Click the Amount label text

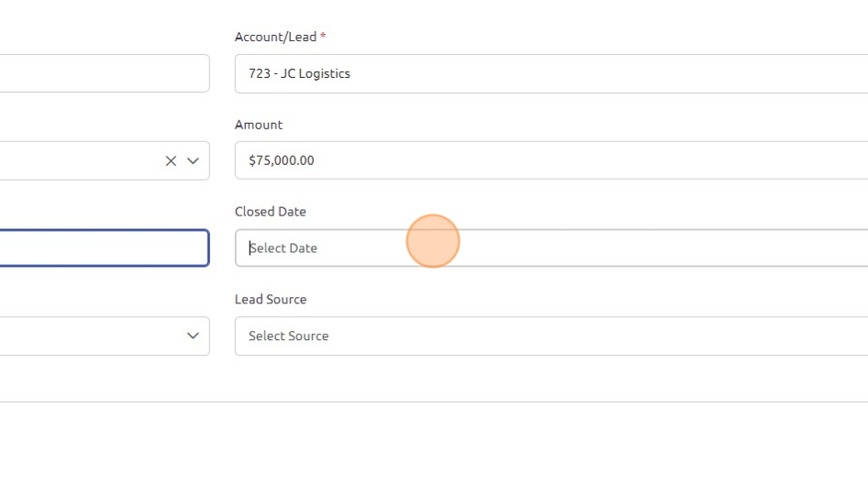coord(259,125)
